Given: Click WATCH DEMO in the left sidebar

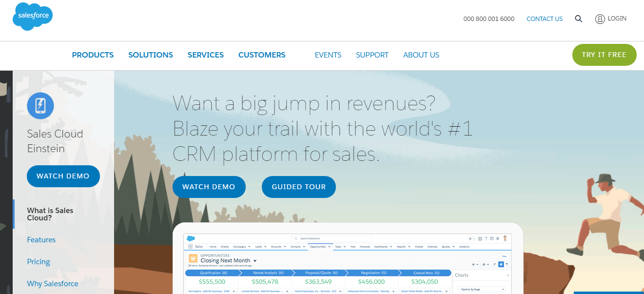Looking at the screenshot, I should pos(63,176).
